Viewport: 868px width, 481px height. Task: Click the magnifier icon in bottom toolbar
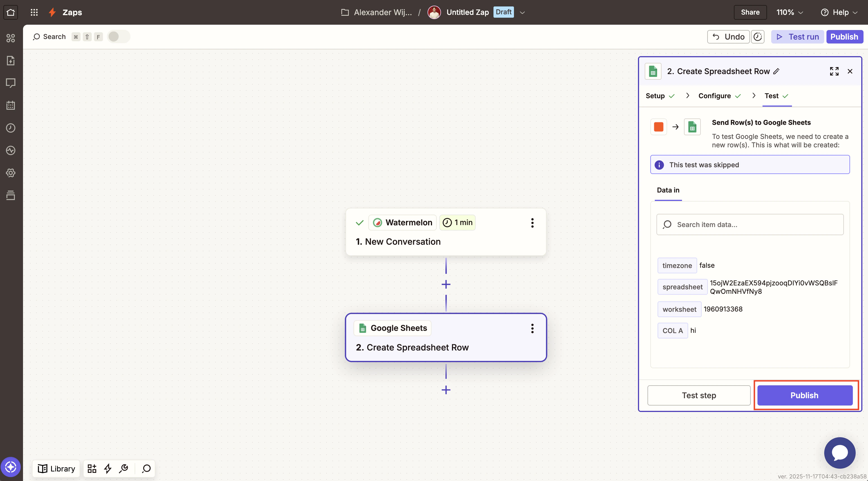(146, 469)
